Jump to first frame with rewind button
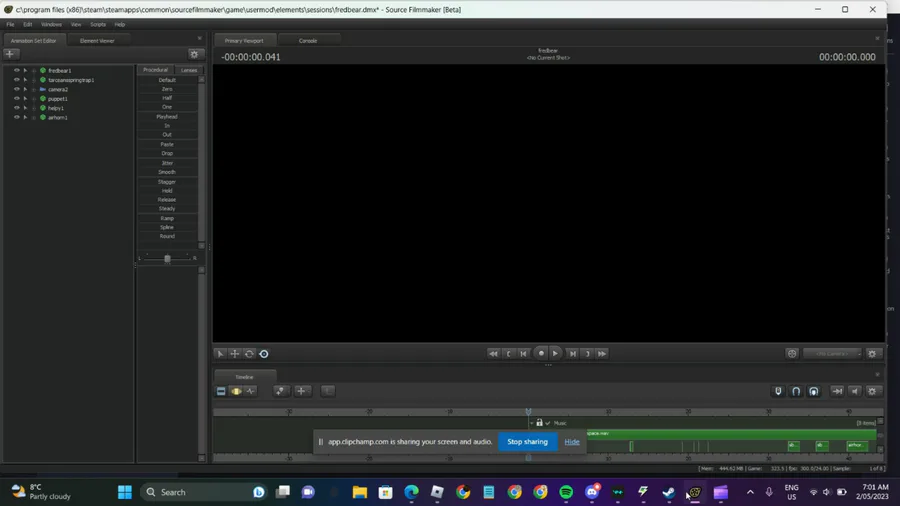This screenshot has width=900, height=506. coord(493,354)
